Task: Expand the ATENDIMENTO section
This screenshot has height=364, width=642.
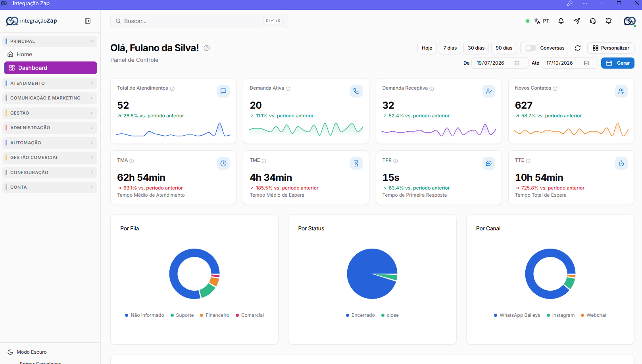Action: click(x=50, y=83)
